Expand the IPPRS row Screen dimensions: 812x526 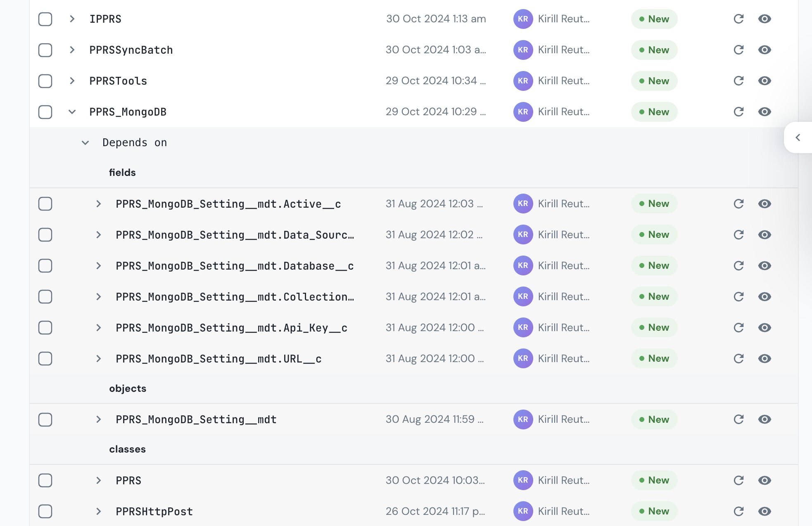tap(72, 19)
